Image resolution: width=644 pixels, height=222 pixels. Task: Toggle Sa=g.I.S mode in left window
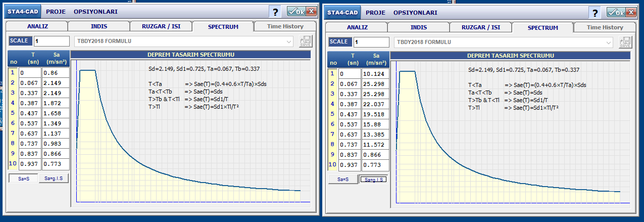pyautogui.click(x=53, y=179)
